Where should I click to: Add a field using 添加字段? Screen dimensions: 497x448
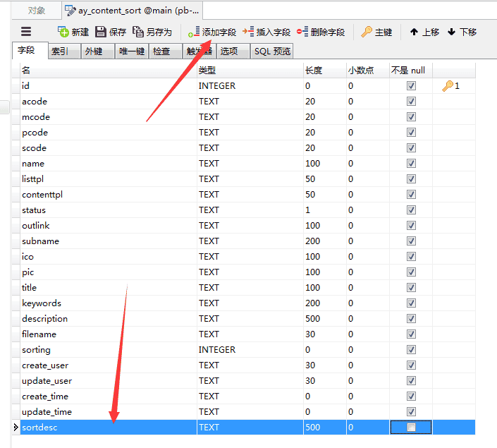[x=194, y=32]
